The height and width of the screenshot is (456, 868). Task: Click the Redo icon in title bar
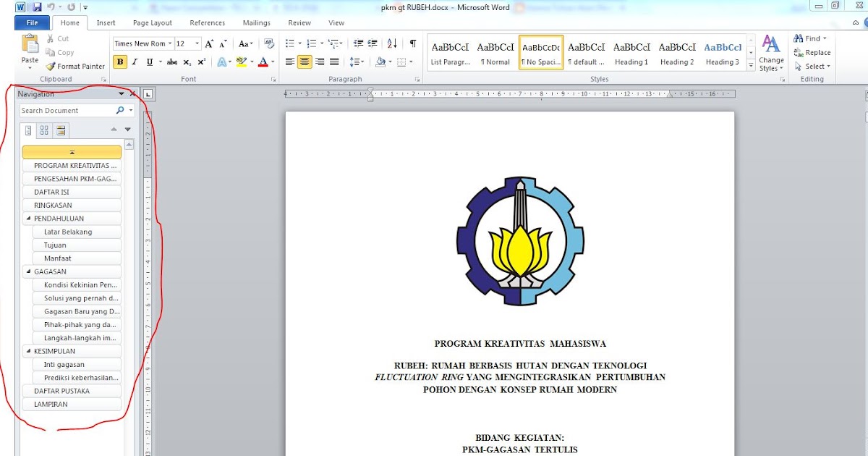pos(71,7)
